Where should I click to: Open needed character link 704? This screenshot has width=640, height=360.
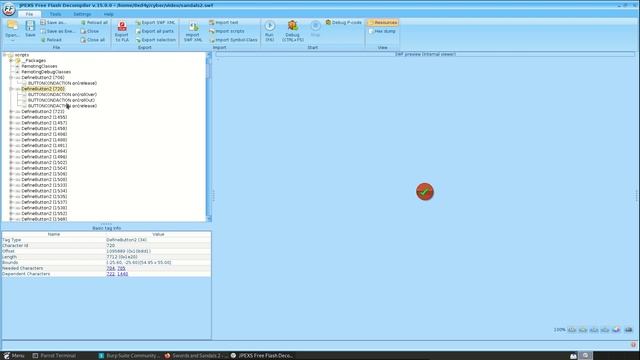[x=111, y=268]
